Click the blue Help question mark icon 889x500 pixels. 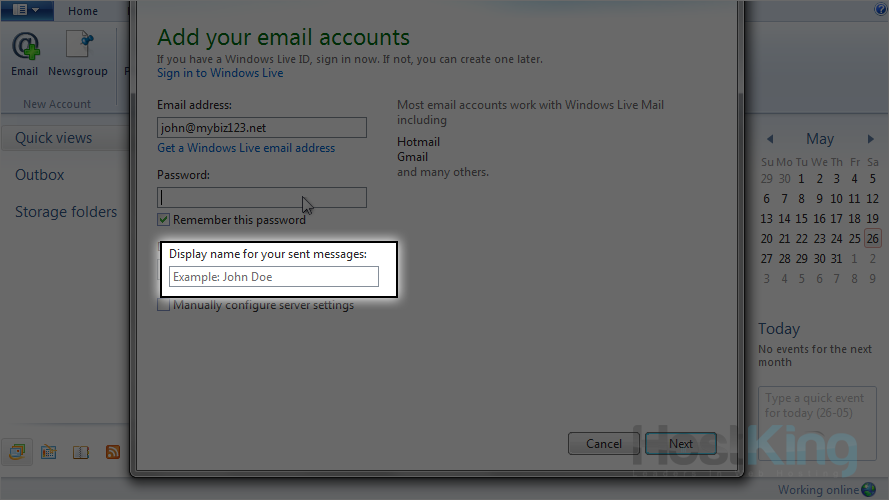point(881,9)
